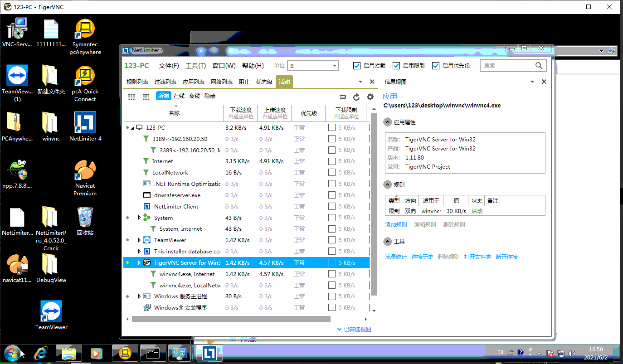This screenshot has width=623, height=364.
Task: Open Internet Explorer from taskbar
Action: pos(41,353)
